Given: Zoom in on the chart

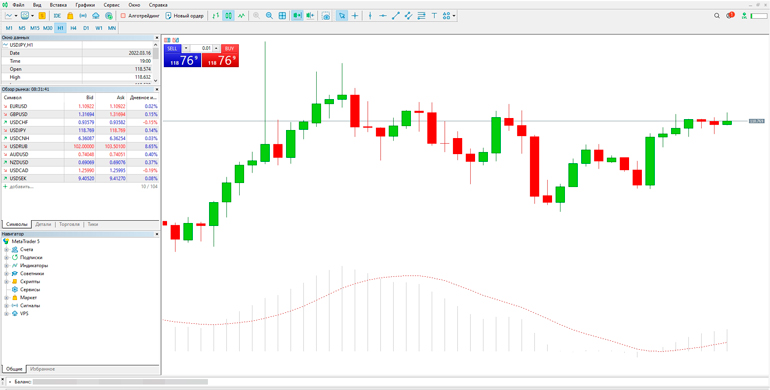Looking at the screenshot, I should coord(256,16).
